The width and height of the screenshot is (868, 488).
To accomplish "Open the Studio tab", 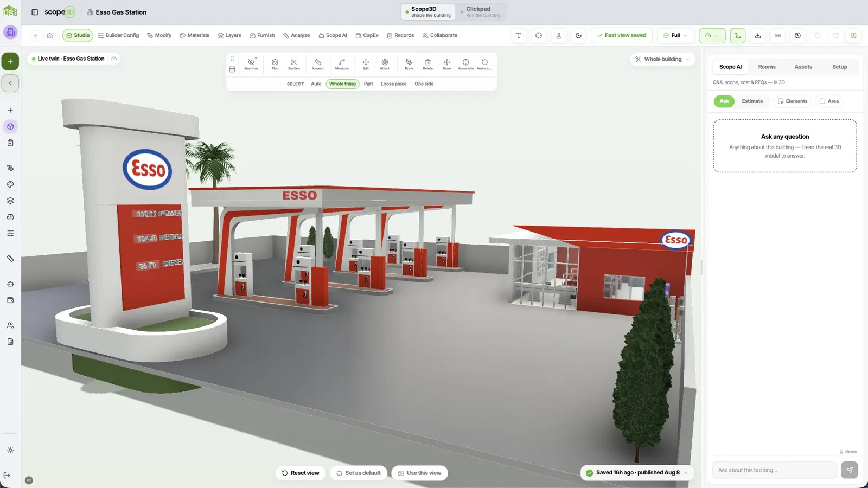I will pos(78,35).
